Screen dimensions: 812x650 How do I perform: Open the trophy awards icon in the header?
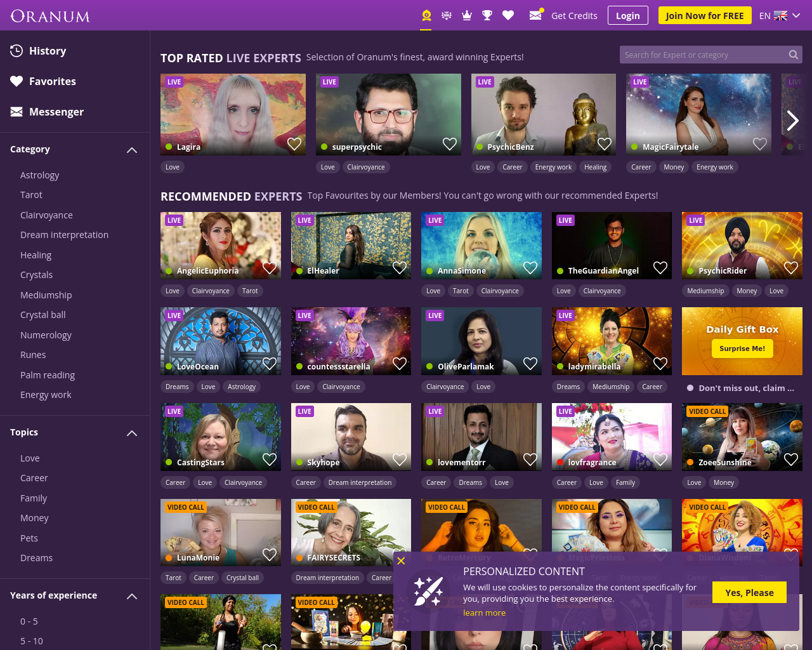[487, 15]
